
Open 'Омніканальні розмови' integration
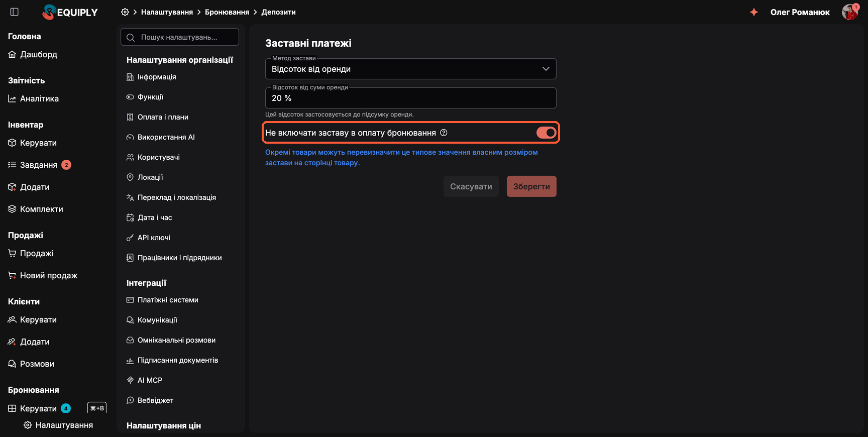pos(171,340)
